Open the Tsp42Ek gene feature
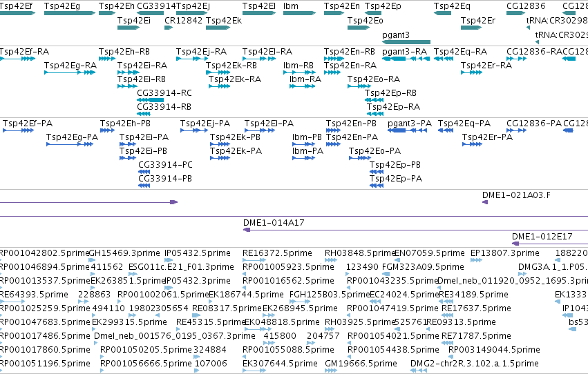 (218, 28)
